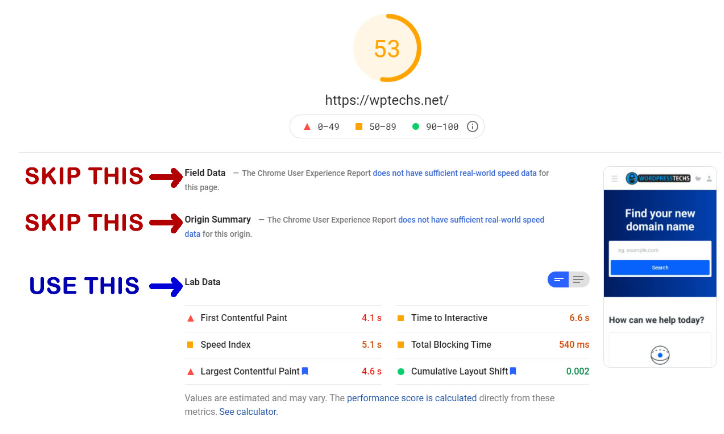Click the red triangle beside First Contentful Paint
Viewport: 724px width, 434px height.
190,318
